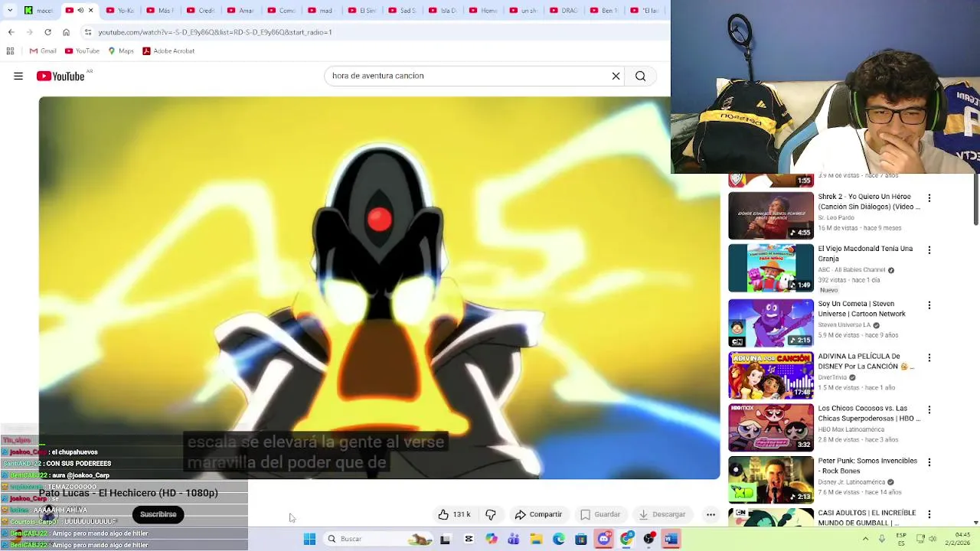
Task: Run the search with the magnifier button
Action: 641,76
